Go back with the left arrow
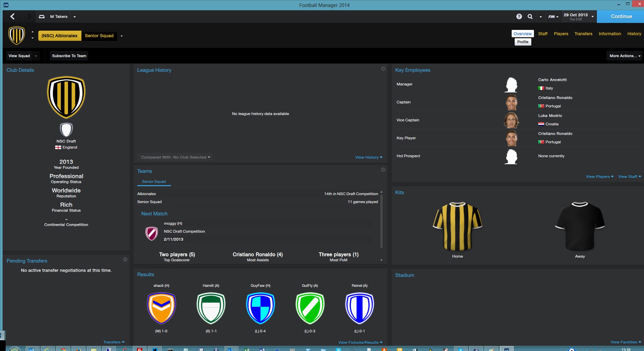The image size is (644, 351). point(13,16)
